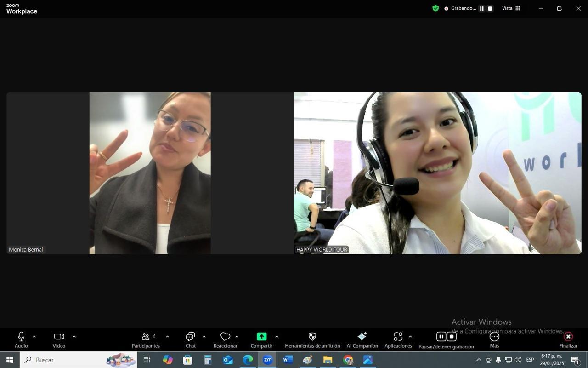Screen dimensions: 588x368
Task: Click the Monica Bernal name label
Action: pyautogui.click(x=26, y=250)
